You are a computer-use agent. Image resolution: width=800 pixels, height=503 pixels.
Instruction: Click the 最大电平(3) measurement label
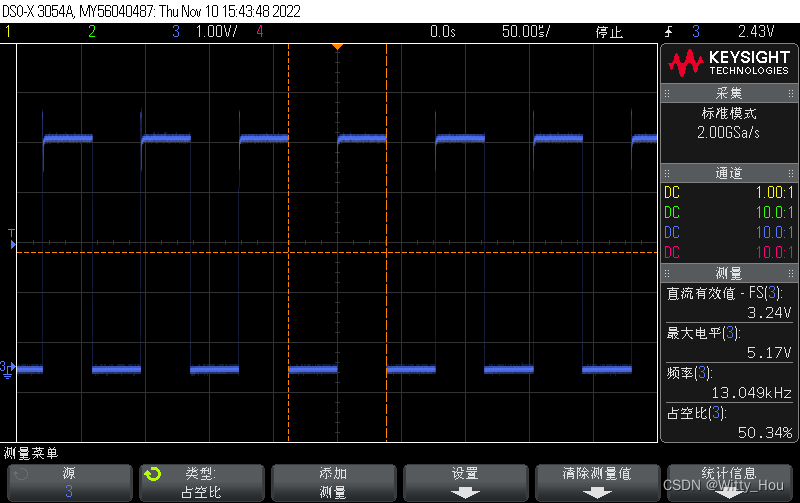tap(703, 333)
